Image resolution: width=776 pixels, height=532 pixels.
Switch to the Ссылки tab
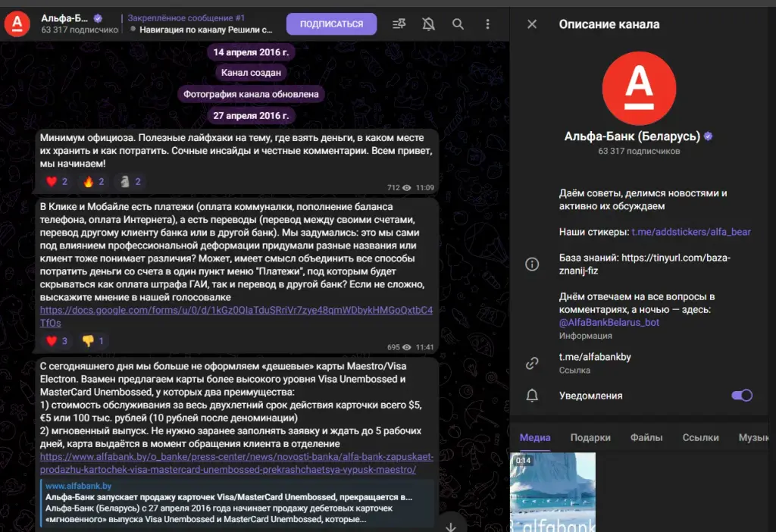point(700,437)
